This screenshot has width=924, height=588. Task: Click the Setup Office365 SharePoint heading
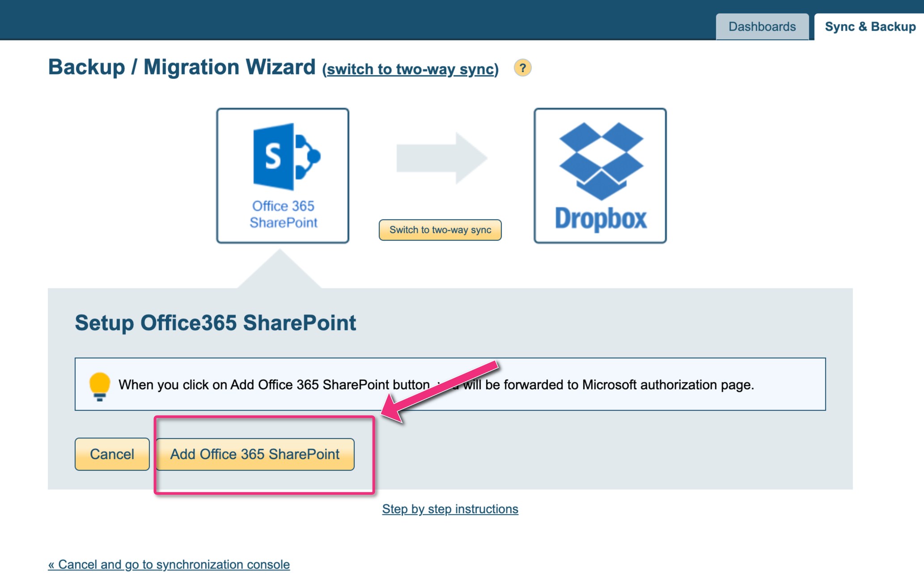[215, 323]
